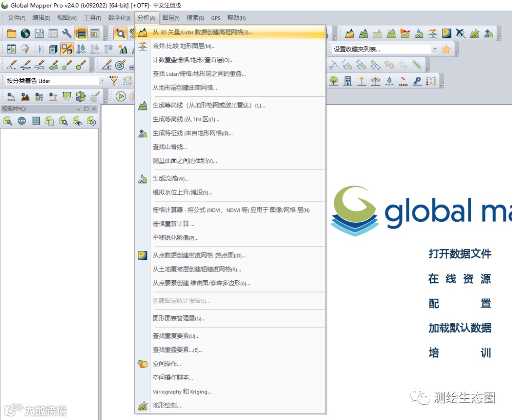Click the auto-classify buildings and vegetation icon
The image size is (512, 420).
pos(39,96)
